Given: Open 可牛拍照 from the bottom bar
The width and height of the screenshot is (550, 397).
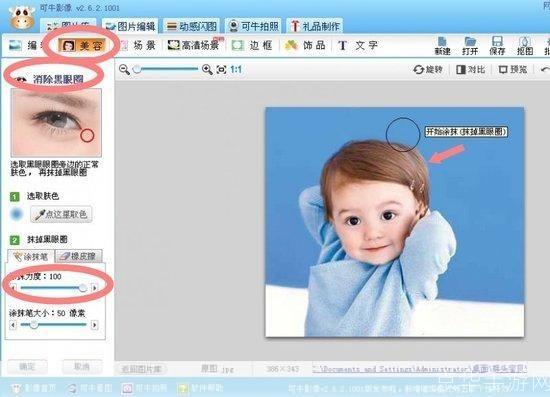Looking at the screenshot, I should (145, 388).
